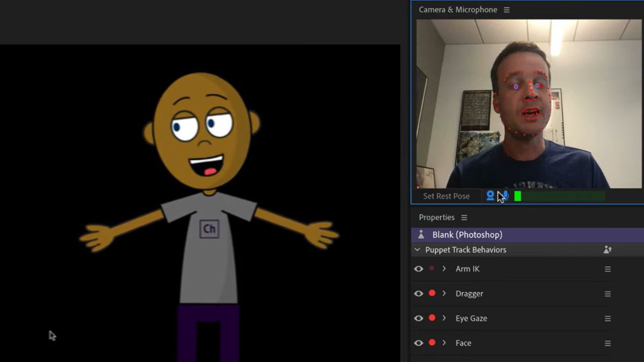Click the Properties panel title
This screenshot has height=362, width=644.
[437, 217]
